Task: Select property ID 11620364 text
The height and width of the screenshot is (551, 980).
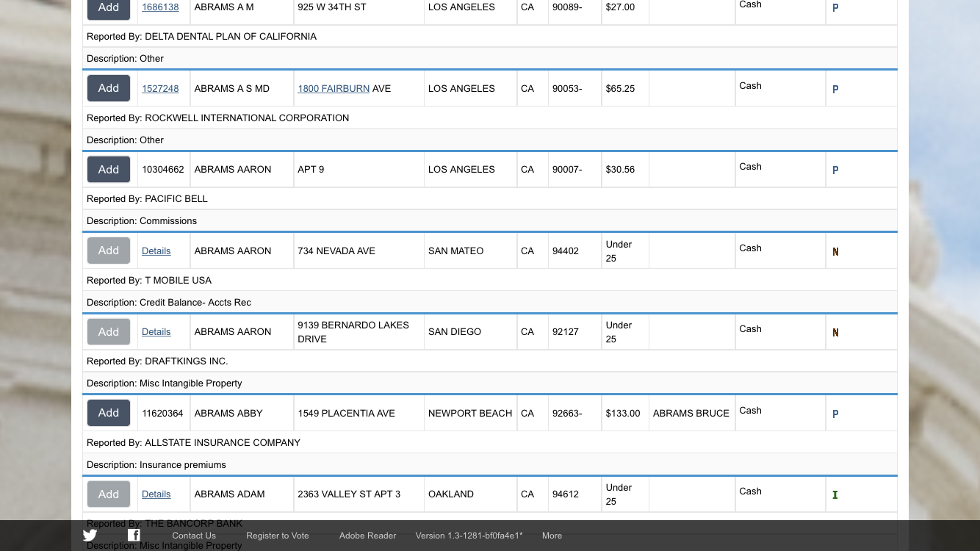Action: (x=163, y=413)
